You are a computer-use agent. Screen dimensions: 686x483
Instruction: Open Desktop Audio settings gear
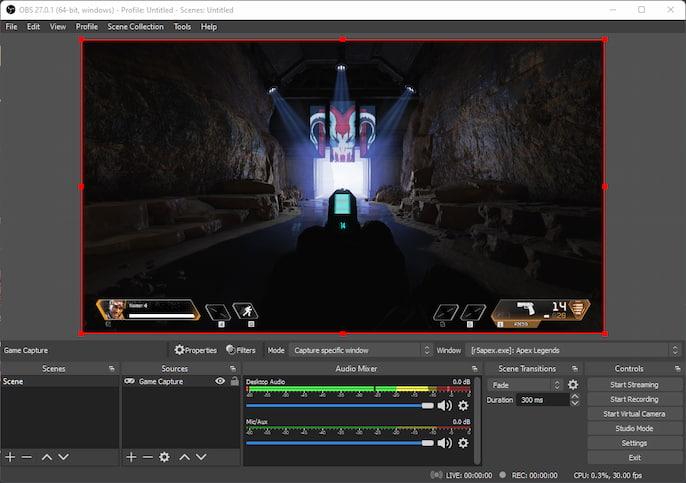(x=463, y=406)
